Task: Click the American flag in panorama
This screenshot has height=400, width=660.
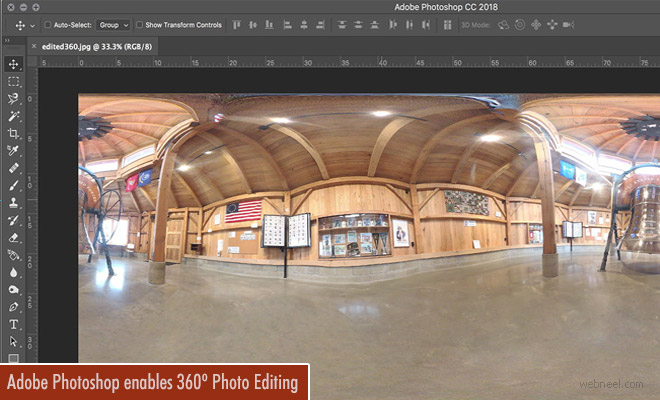Action: (x=243, y=211)
